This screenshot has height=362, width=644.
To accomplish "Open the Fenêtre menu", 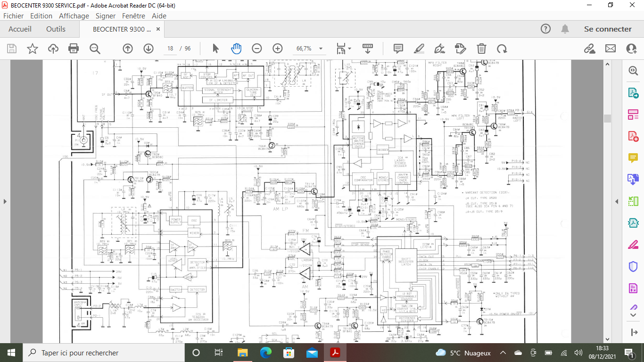I will click(x=133, y=16).
